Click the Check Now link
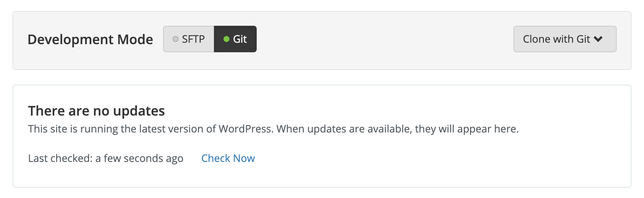 [228, 158]
